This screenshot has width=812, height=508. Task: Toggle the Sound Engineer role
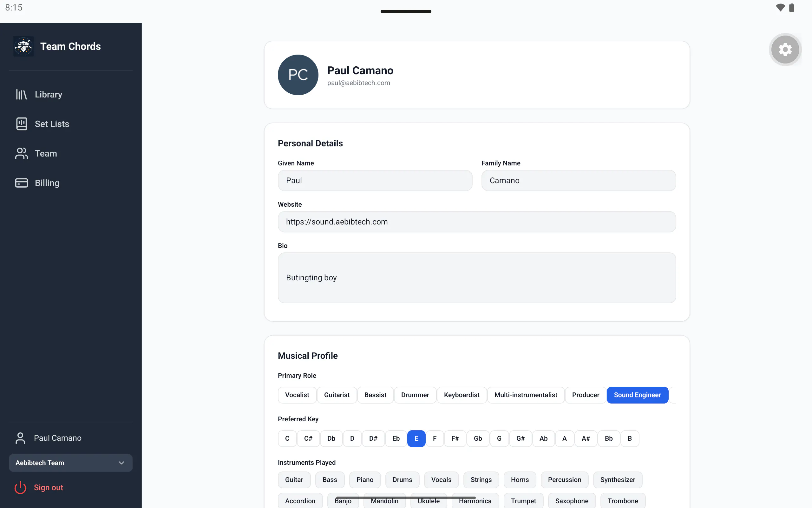tap(637, 395)
